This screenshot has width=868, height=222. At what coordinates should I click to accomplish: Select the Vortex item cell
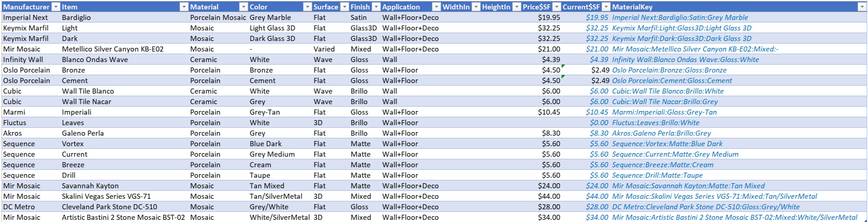tap(125, 144)
